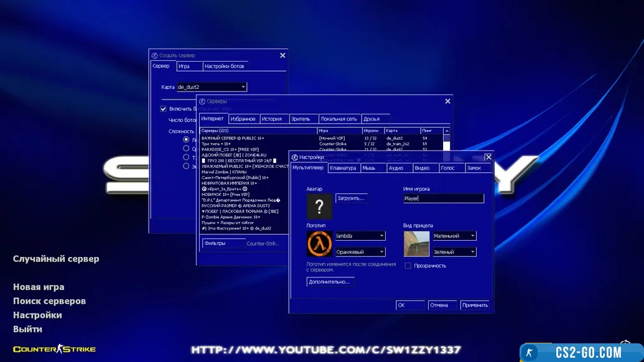
Task: Click the avatar question mark image
Action: click(x=320, y=206)
